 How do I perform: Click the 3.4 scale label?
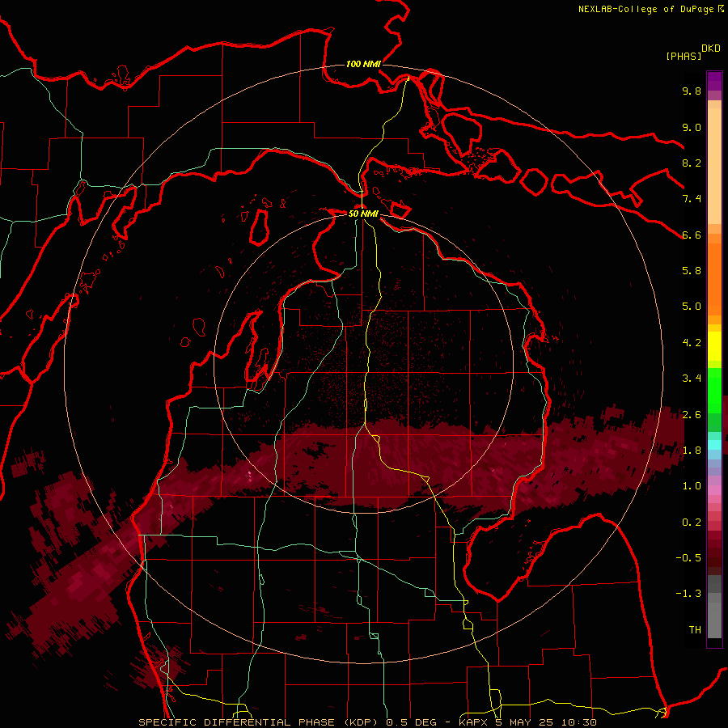pos(692,379)
